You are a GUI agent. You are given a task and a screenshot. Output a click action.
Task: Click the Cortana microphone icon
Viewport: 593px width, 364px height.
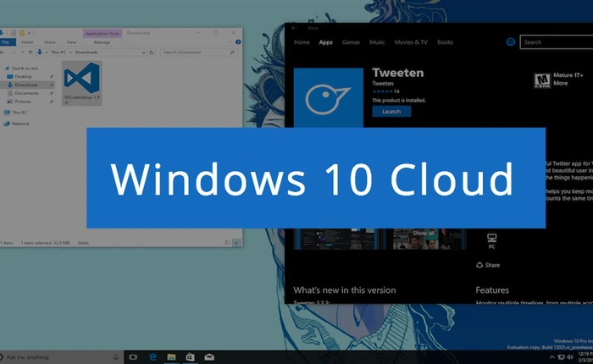point(116,357)
